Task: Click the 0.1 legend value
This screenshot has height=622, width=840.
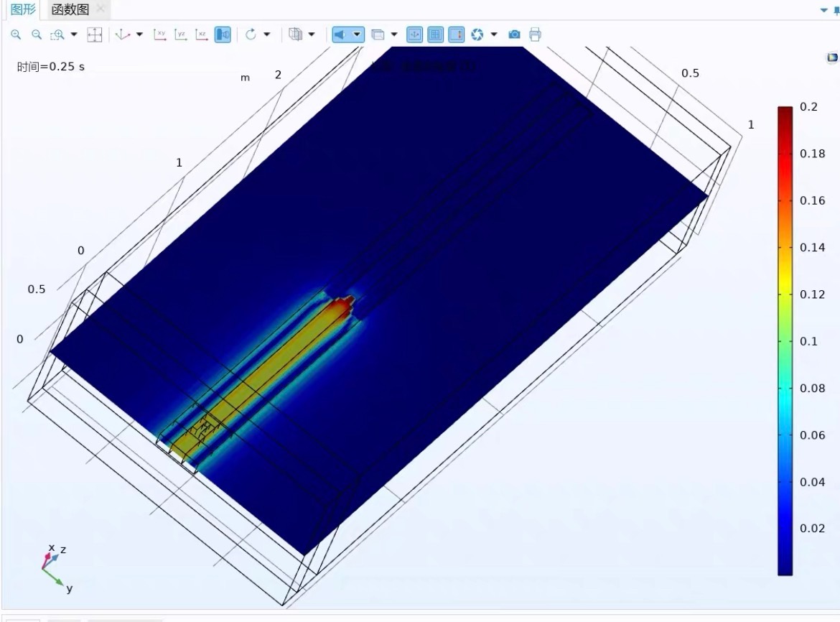Action: [808, 341]
